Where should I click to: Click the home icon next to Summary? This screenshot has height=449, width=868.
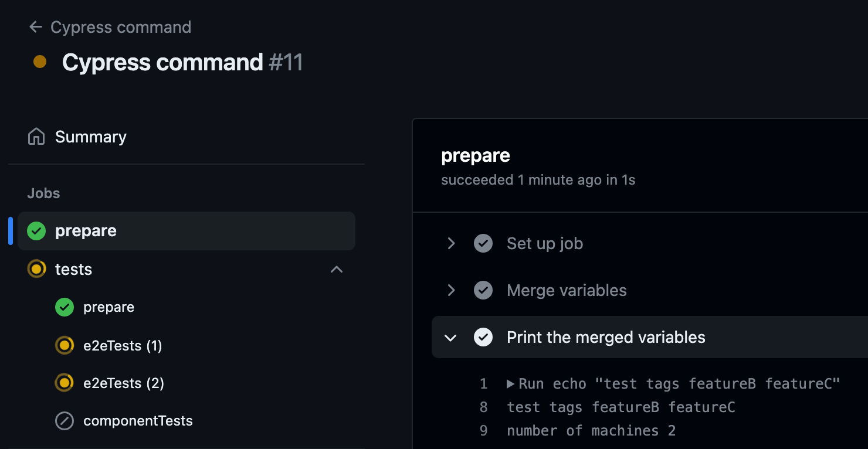pyautogui.click(x=35, y=136)
